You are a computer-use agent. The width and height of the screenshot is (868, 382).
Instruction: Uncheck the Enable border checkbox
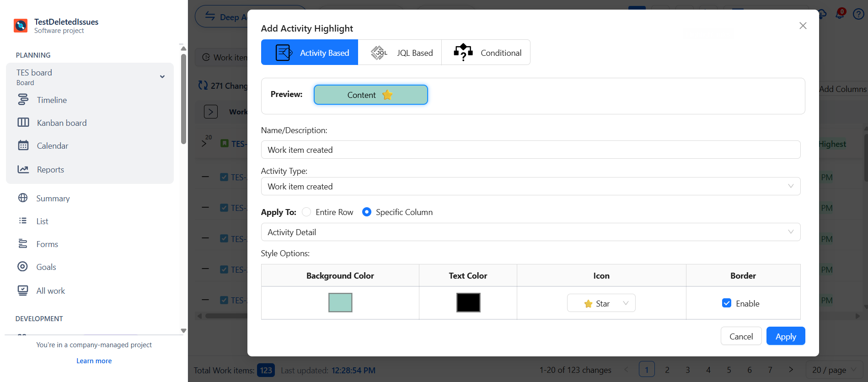pyautogui.click(x=726, y=303)
